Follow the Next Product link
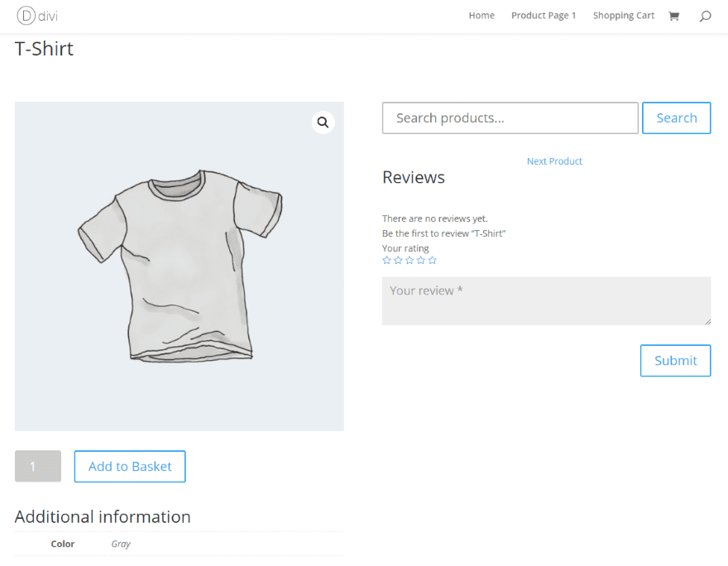728x566 pixels. [x=554, y=161]
